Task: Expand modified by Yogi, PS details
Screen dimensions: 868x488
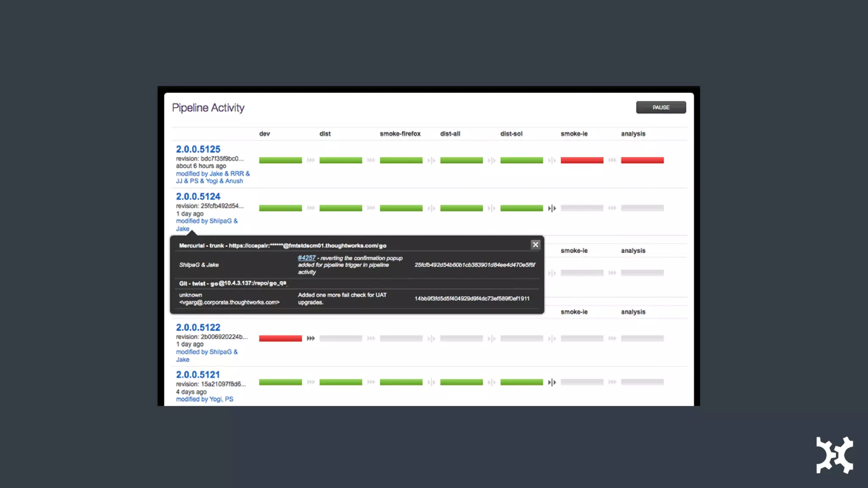Action: (x=204, y=399)
